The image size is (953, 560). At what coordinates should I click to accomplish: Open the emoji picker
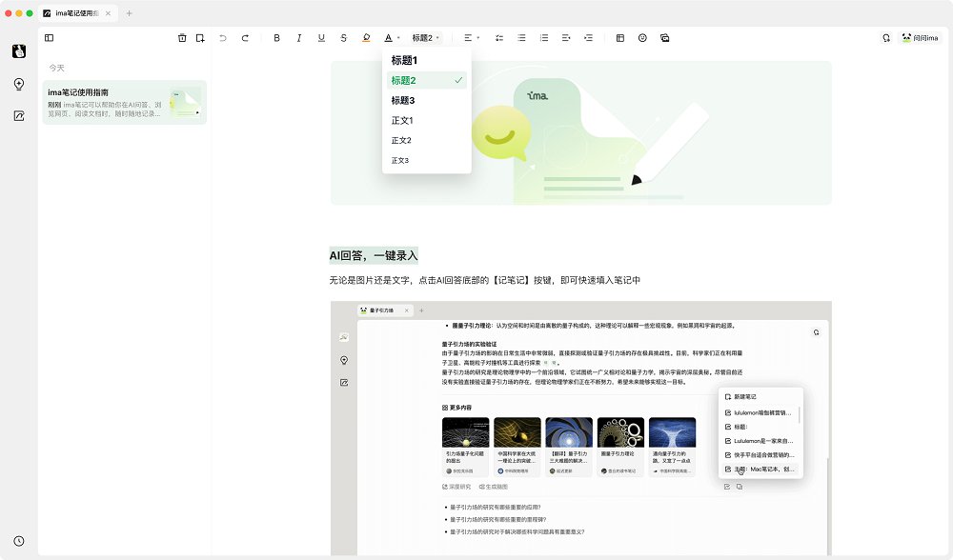642,38
